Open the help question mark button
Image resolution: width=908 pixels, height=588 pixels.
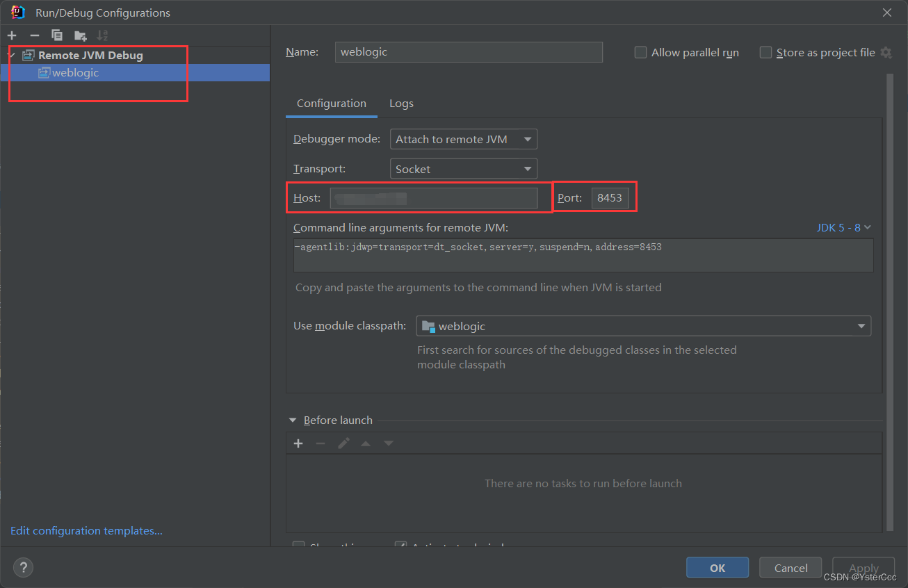coord(23,567)
